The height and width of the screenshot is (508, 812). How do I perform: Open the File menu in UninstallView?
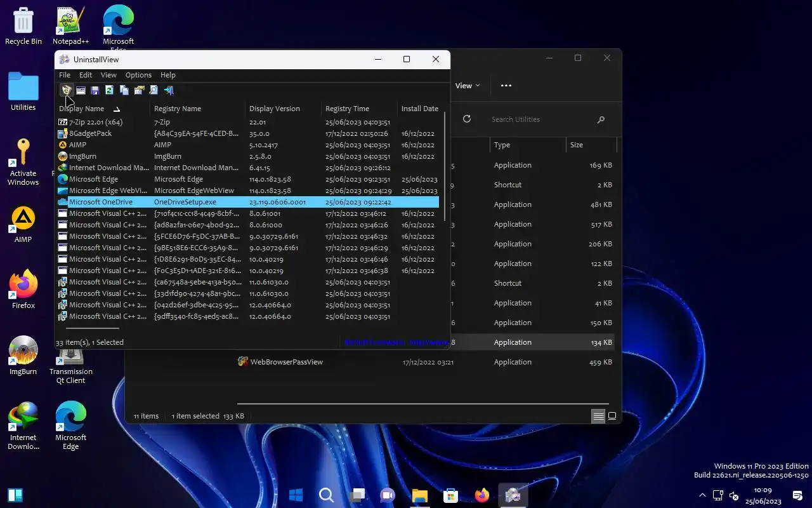[x=65, y=75]
